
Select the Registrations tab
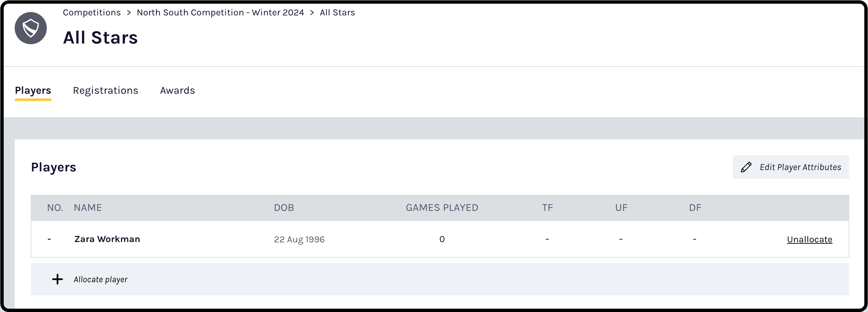(x=105, y=90)
